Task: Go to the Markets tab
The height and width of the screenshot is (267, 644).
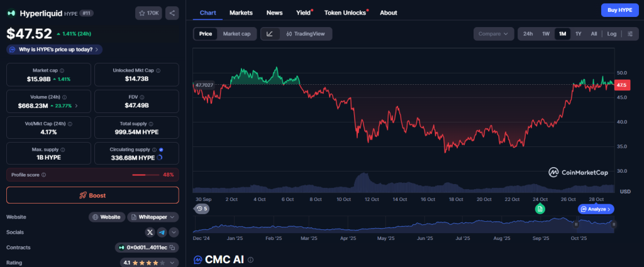Action: coord(241,13)
